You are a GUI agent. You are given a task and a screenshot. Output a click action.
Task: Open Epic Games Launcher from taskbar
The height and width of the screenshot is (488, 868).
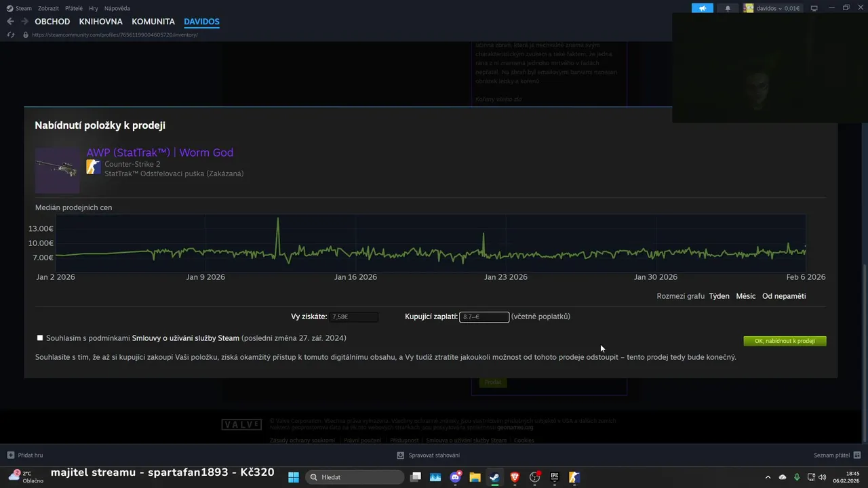(x=554, y=477)
